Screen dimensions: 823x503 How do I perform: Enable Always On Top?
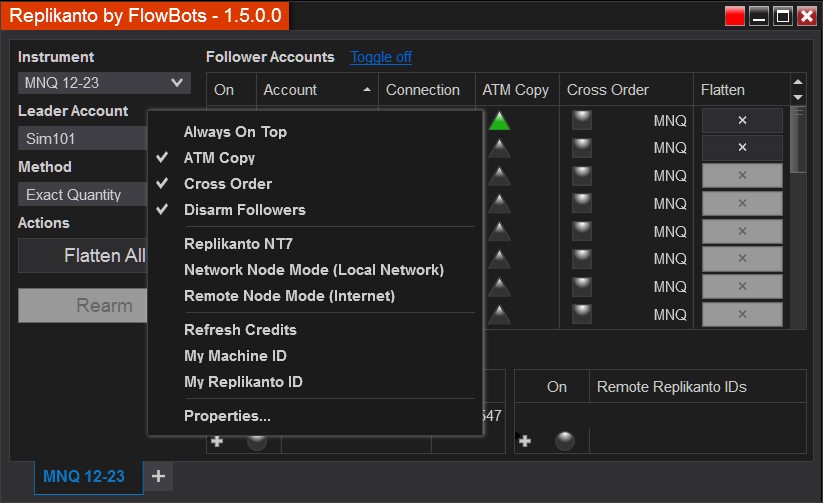pyautogui.click(x=235, y=132)
